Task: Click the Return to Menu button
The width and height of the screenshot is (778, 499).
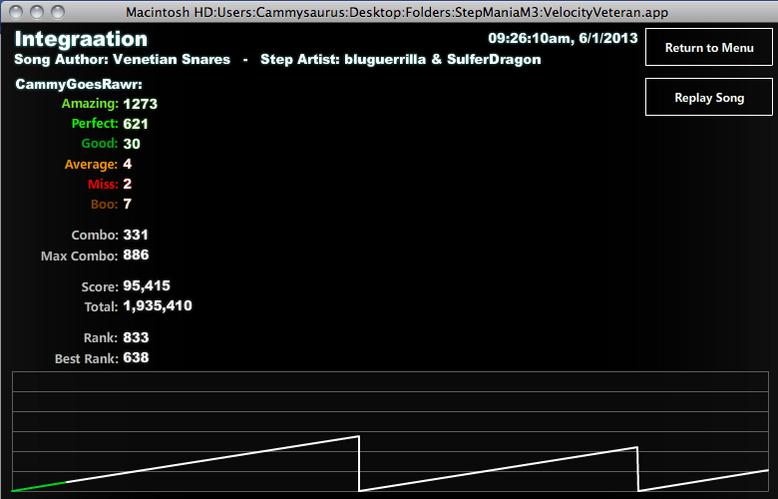Action: pyautogui.click(x=709, y=47)
